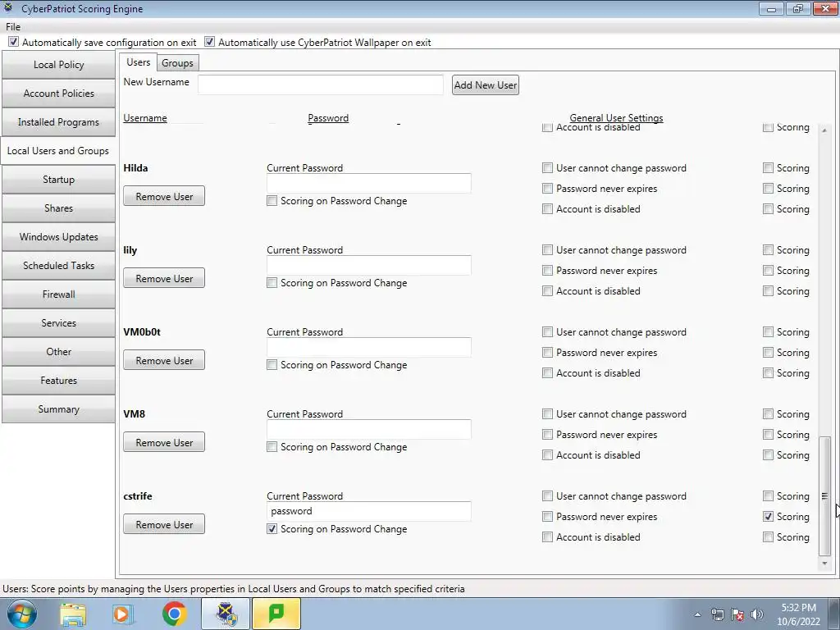The height and width of the screenshot is (630, 840).
Task: Open the Services section
Action: [x=58, y=323]
